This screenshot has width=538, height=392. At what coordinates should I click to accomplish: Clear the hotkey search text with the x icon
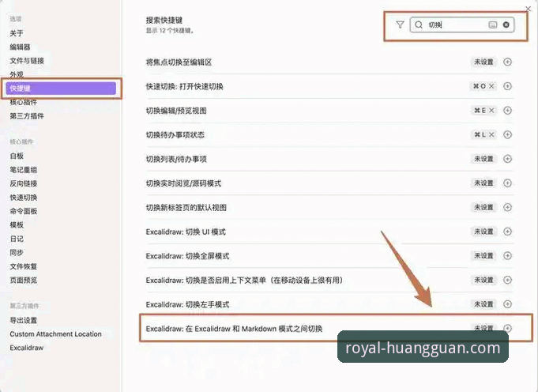pyautogui.click(x=506, y=24)
